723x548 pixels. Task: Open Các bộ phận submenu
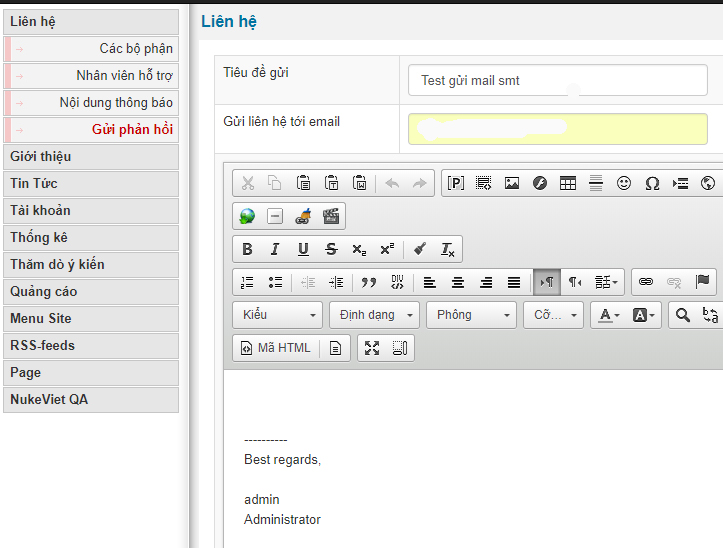coord(91,49)
